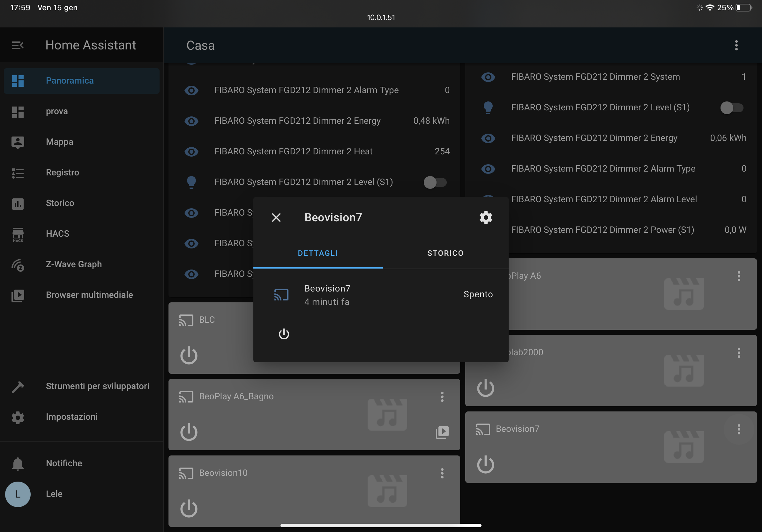Turn on Beovision10 power button
762x532 pixels.
[189, 508]
